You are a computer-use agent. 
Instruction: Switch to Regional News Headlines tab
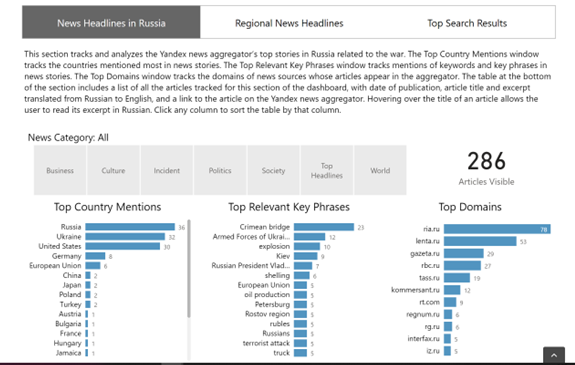[289, 23]
